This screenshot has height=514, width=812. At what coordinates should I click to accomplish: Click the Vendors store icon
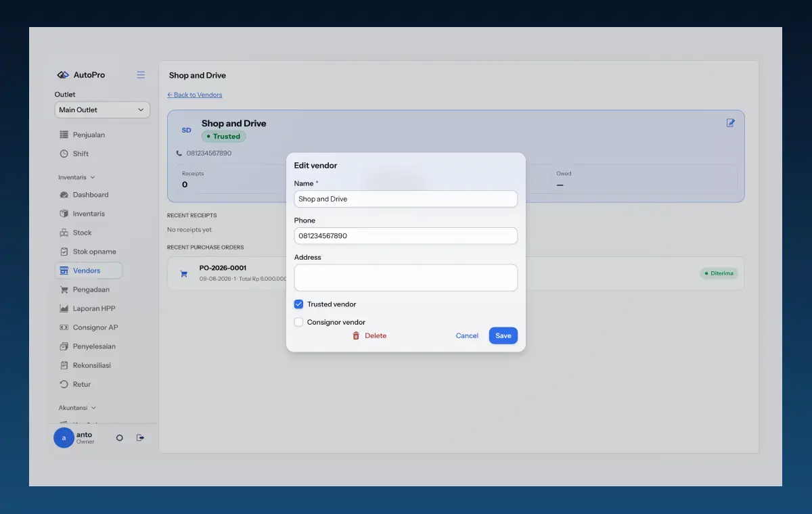(64, 271)
